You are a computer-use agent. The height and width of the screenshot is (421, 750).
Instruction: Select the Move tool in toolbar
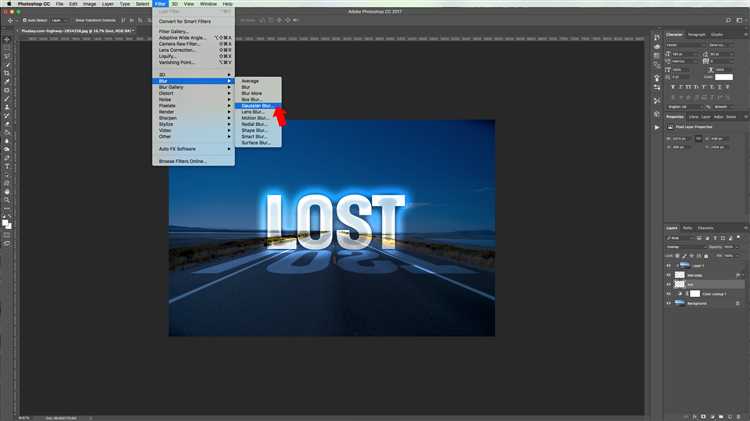[7, 40]
